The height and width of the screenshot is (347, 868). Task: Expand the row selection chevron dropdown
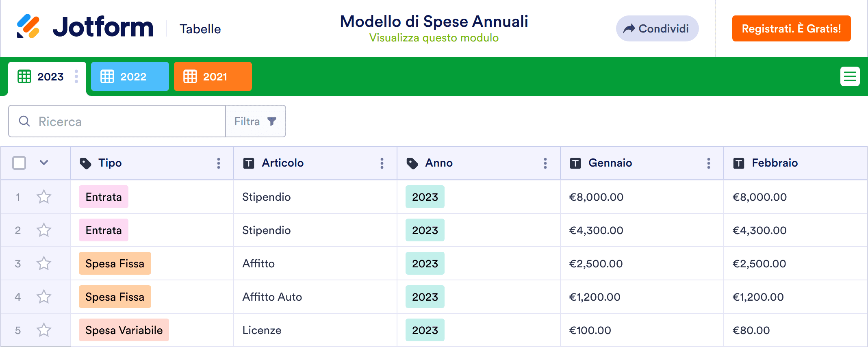(44, 163)
